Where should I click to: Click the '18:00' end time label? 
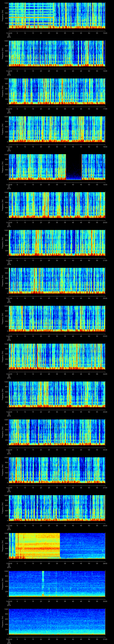tap(105, 147)
